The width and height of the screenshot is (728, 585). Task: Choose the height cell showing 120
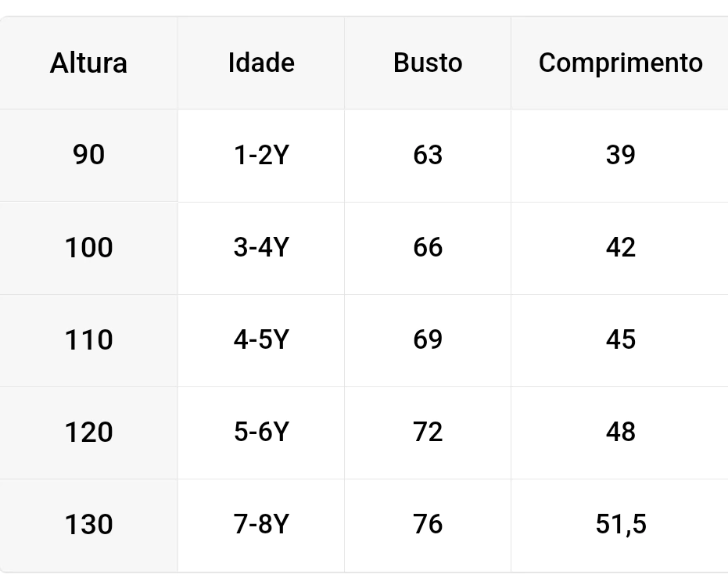[88, 432]
